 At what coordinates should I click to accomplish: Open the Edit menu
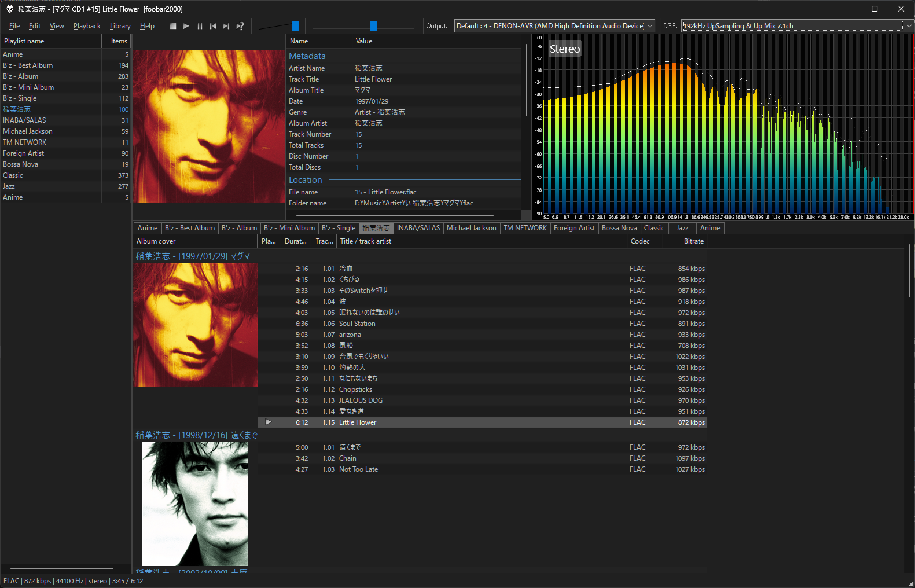coord(35,26)
